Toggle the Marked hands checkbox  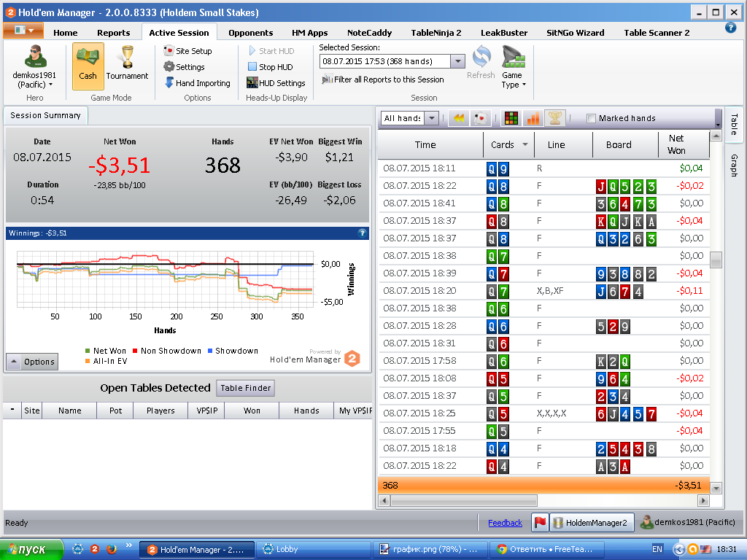coord(591,119)
